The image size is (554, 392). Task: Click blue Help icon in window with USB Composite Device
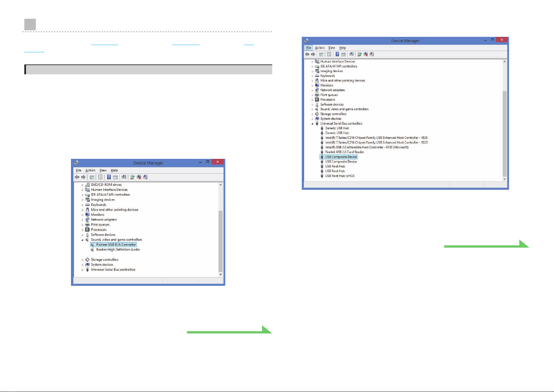coord(337,54)
